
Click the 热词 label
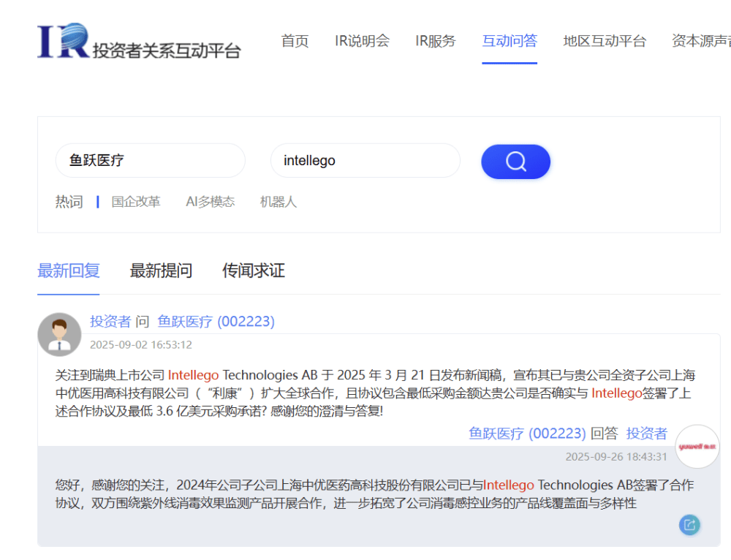[69, 202]
